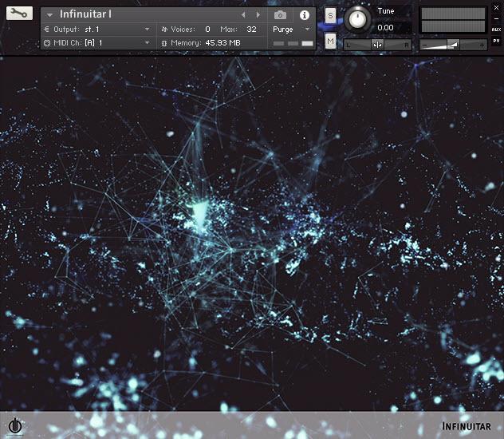Click the MIDI channel icon
Image resolution: width=504 pixels, height=439 pixels.
(x=47, y=43)
